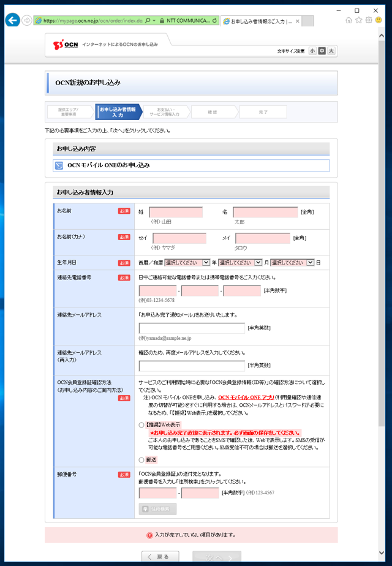The height and width of the screenshot is (566, 392).
Task: Set font size to 大
Action: click(x=331, y=51)
